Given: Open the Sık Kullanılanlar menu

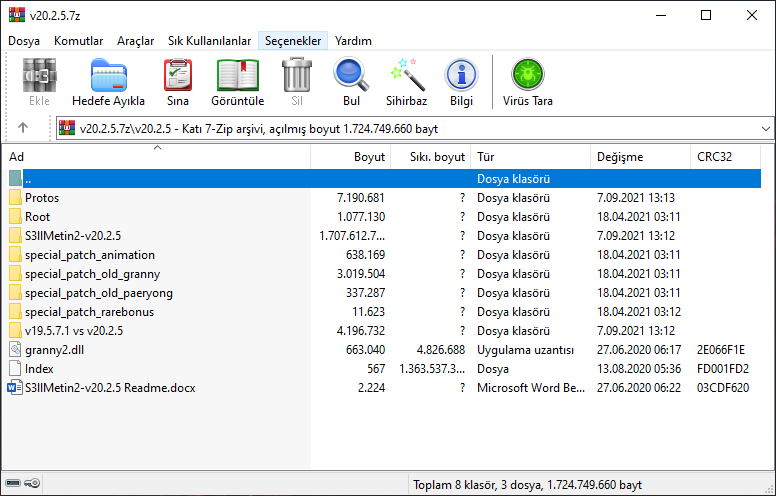Looking at the screenshot, I should tap(209, 41).
